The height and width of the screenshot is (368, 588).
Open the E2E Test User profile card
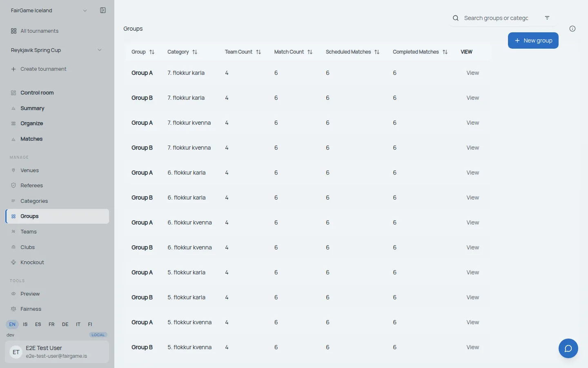pyautogui.click(x=57, y=352)
